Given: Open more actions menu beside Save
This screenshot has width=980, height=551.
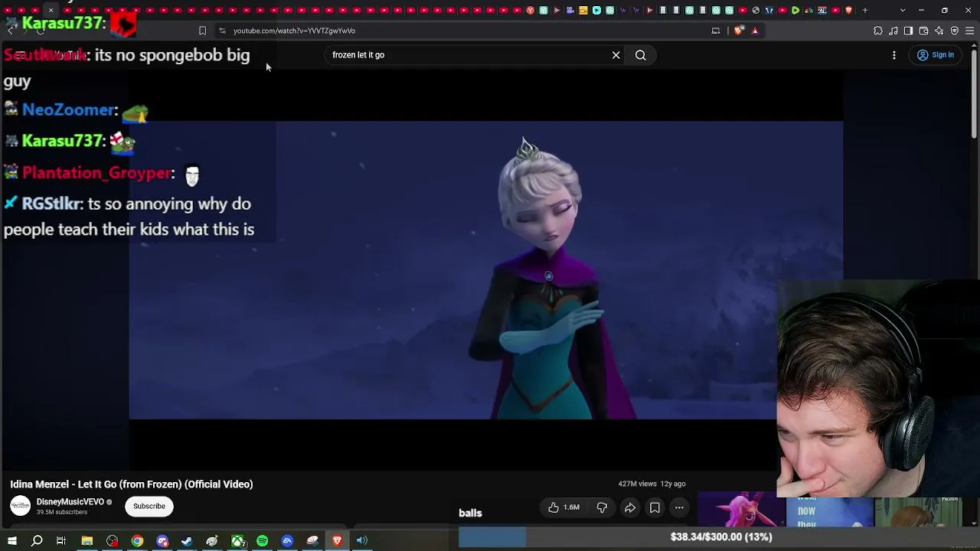Looking at the screenshot, I should pyautogui.click(x=679, y=507).
